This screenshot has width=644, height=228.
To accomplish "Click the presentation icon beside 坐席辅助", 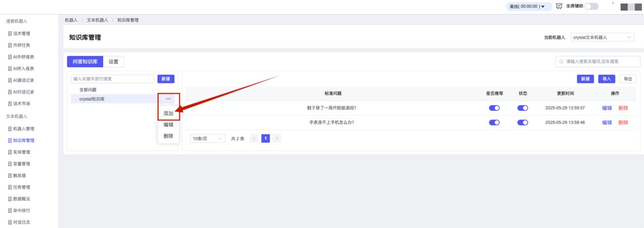I will (x=559, y=7).
